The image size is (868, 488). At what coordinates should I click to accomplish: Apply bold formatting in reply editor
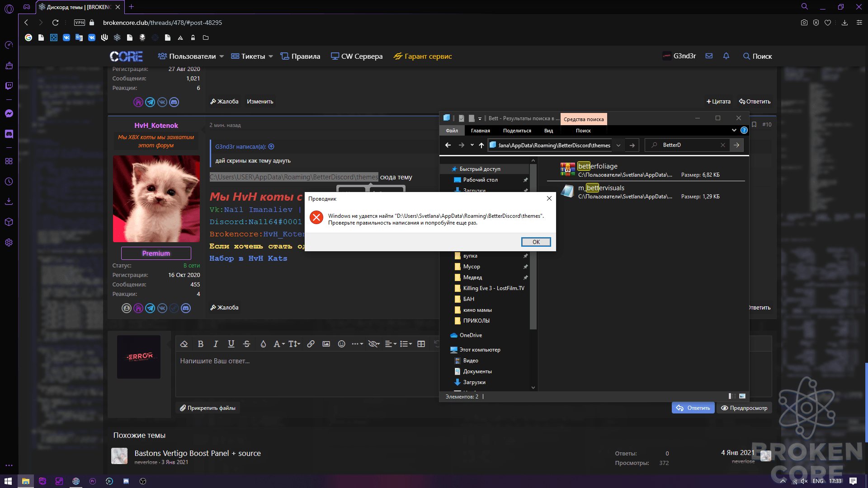(201, 344)
